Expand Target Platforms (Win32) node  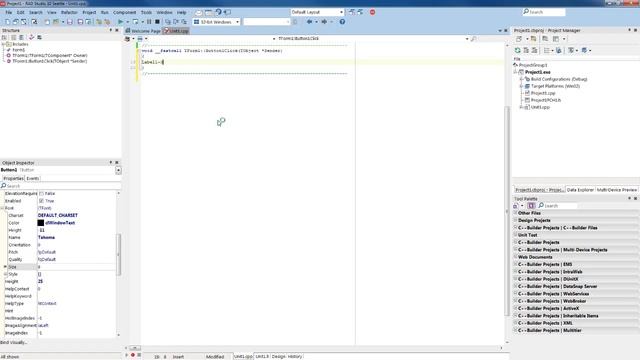[x=521, y=86]
